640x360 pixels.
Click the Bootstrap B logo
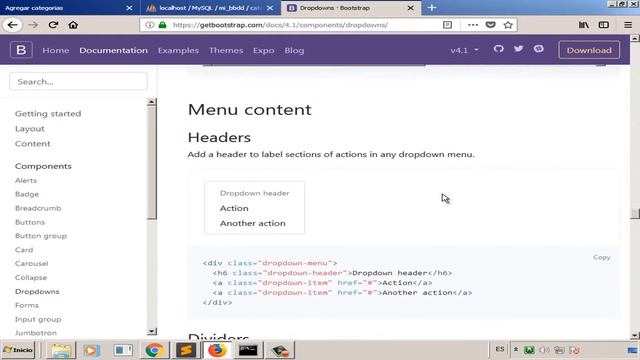(21, 50)
